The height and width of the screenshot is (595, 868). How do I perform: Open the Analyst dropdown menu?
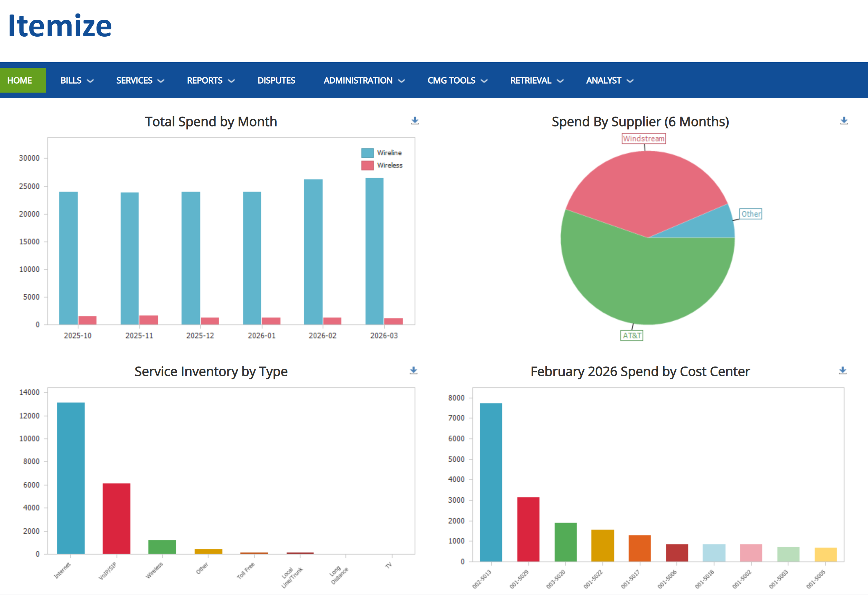click(x=609, y=80)
